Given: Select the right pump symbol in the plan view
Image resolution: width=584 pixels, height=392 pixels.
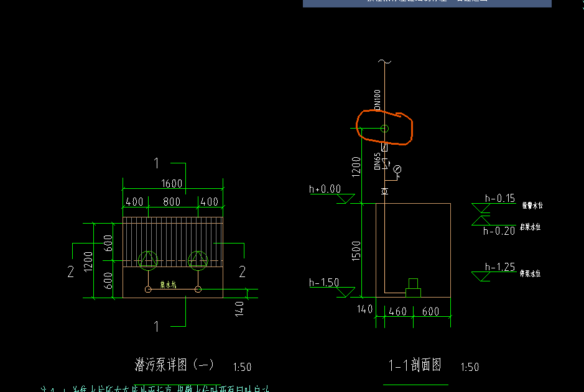Looking at the screenshot, I should click(198, 260).
